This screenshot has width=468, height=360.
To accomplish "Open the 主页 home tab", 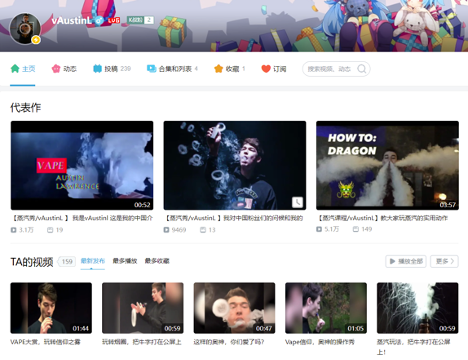I will [23, 69].
